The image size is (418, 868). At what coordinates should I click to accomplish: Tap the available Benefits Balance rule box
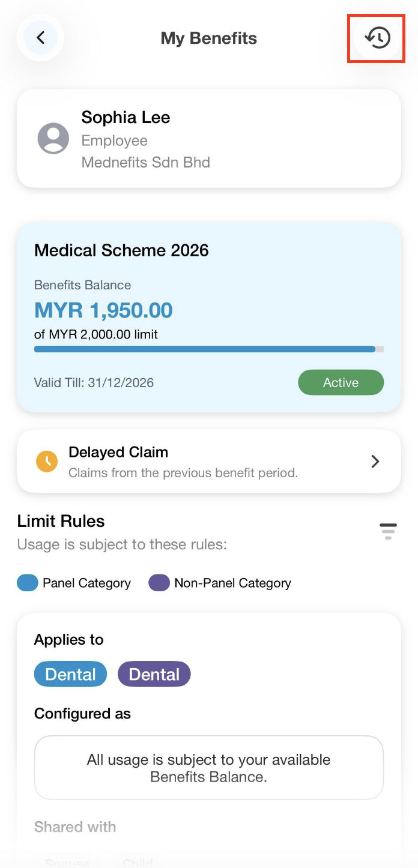coord(208,768)
